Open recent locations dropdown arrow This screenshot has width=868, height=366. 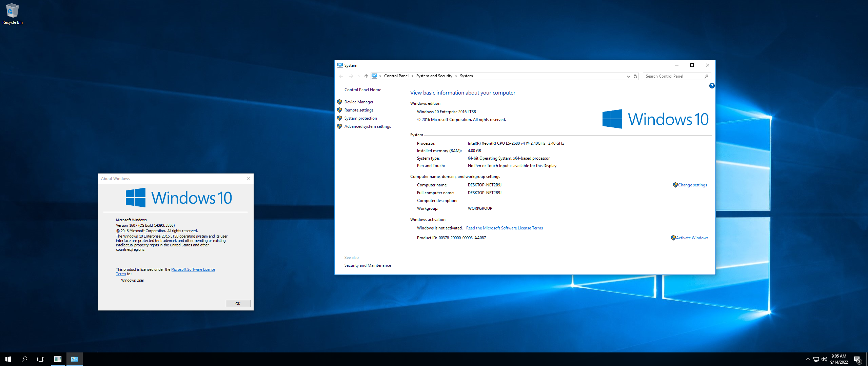click(x=359, y=76)
